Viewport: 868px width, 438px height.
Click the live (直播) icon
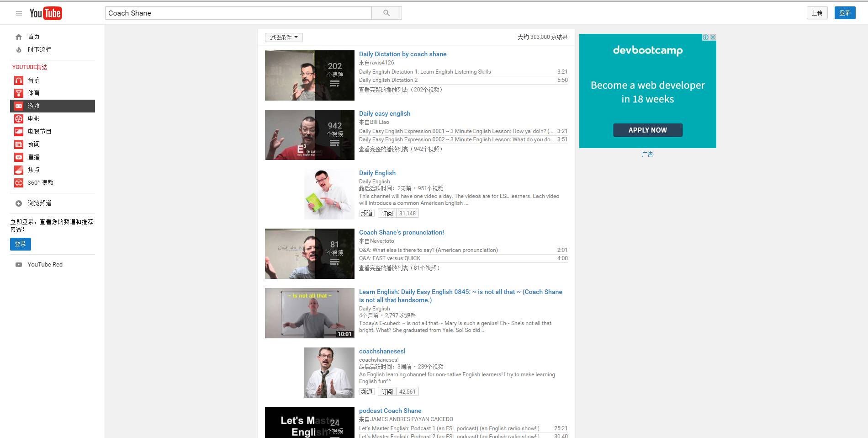[x=19, y=157]
